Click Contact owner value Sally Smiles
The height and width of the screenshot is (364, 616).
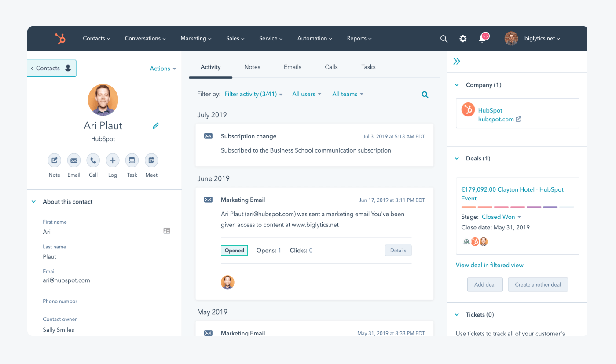click(59, 330)
